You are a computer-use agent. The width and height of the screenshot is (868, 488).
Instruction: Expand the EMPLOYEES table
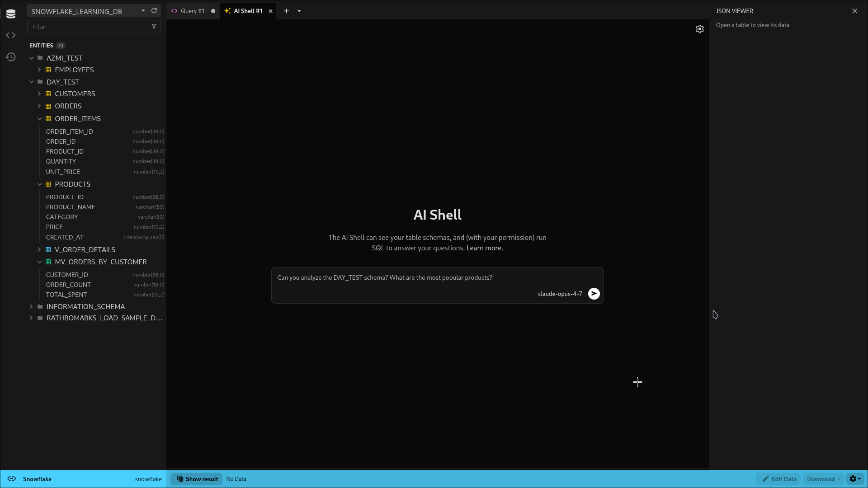point(39,70)
